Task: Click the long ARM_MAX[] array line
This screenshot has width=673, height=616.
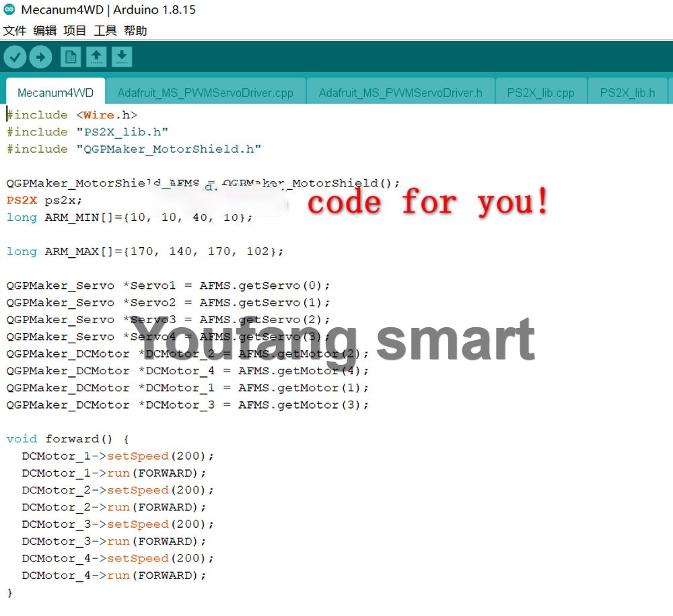Action: (x=145, y=251)
